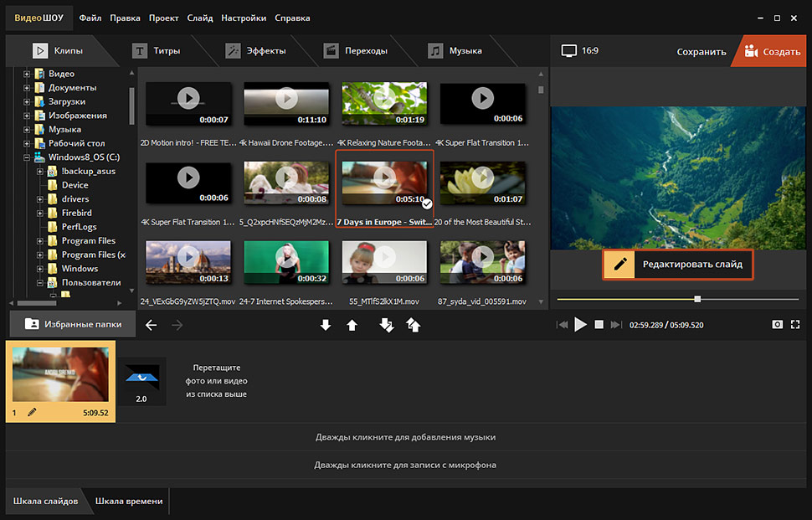Screen dimensions: 812x520
Task: Open the Файл menu
Action: point(90,18)
